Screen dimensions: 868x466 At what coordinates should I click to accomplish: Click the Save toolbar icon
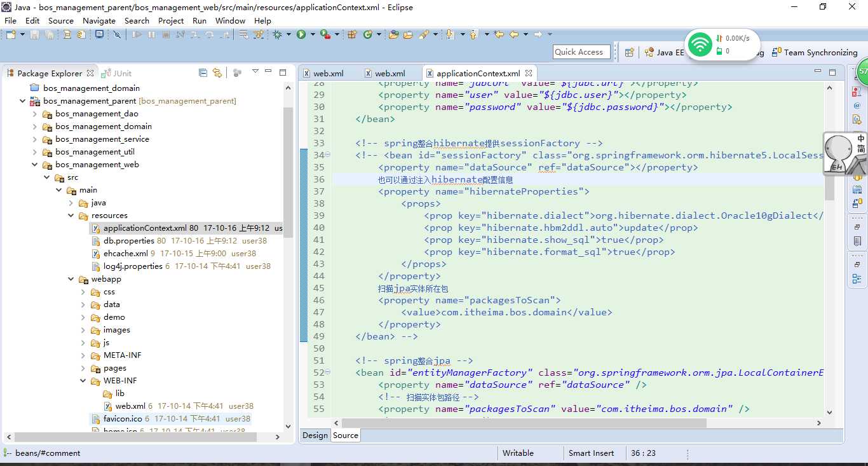34,34
